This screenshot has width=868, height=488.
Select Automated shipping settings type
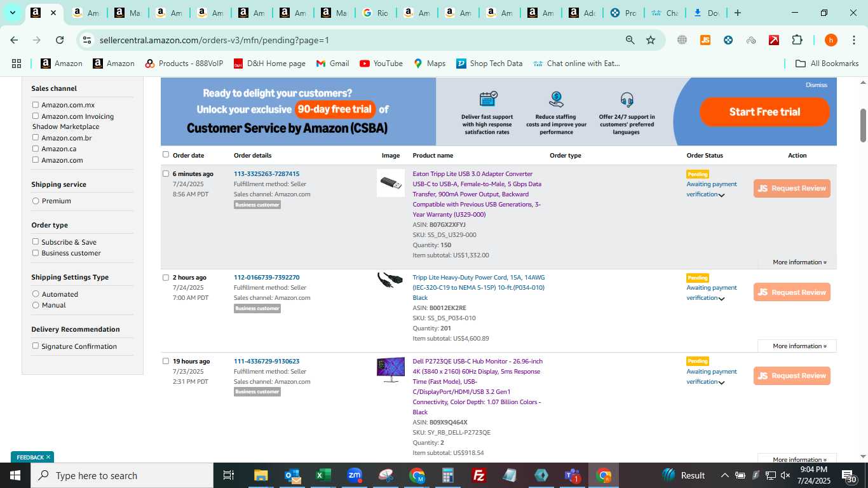36,294
